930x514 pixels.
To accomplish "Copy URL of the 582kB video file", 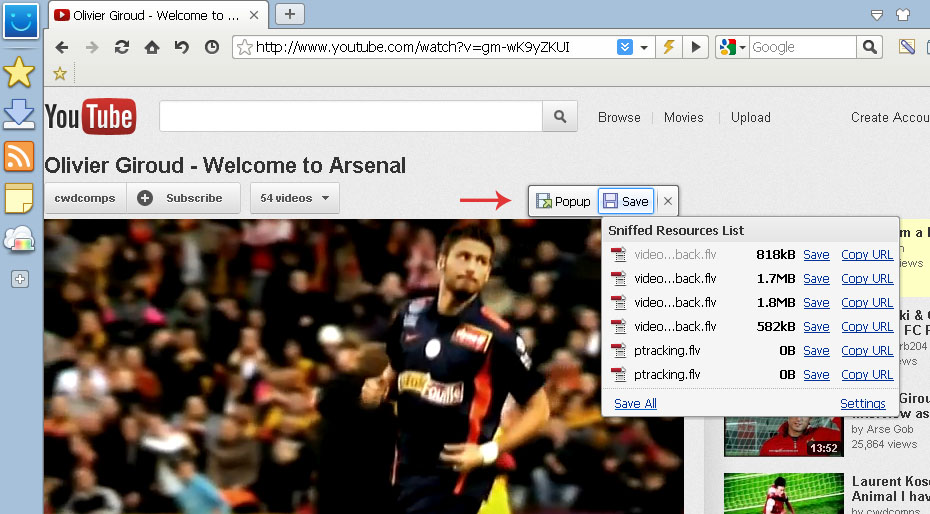I will pyautogui.click(x=867, y=327).
